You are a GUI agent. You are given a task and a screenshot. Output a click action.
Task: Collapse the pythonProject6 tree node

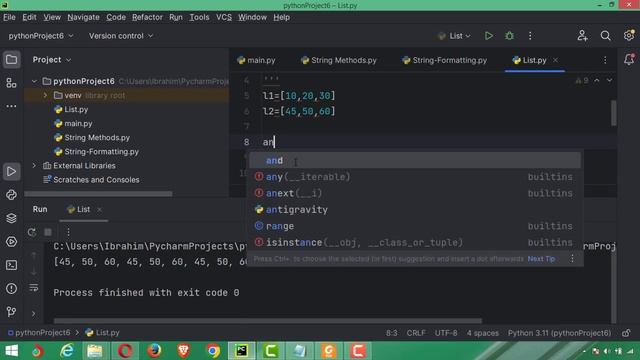34,81
